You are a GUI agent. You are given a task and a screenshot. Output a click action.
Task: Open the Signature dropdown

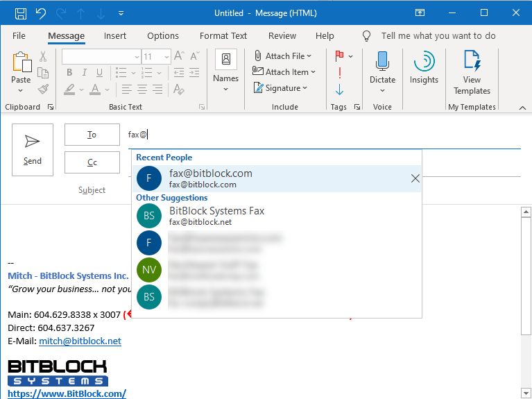[x=280, y=88]
